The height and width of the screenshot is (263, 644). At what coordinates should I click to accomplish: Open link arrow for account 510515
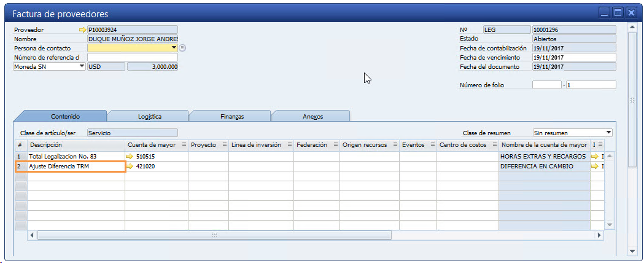pos(129,157)
